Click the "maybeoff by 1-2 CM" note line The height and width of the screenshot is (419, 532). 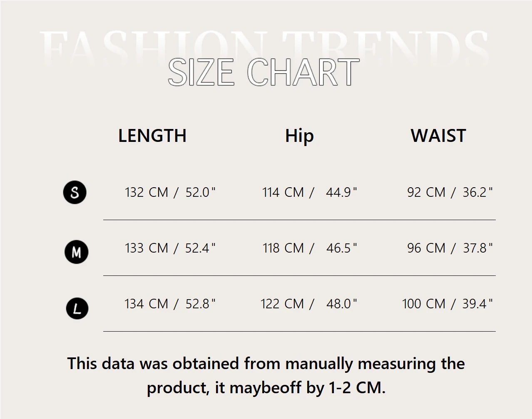point(266,388)
